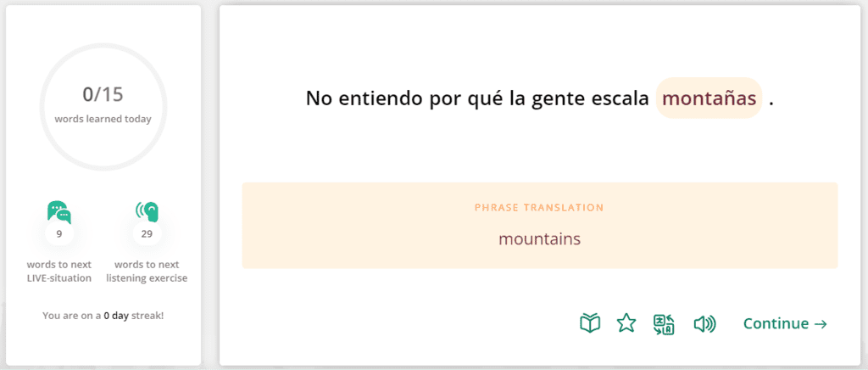Viewport: 868px width, 370px height.
Task: Click the 29 words counter badge
Action: click(x=147, y=233)
